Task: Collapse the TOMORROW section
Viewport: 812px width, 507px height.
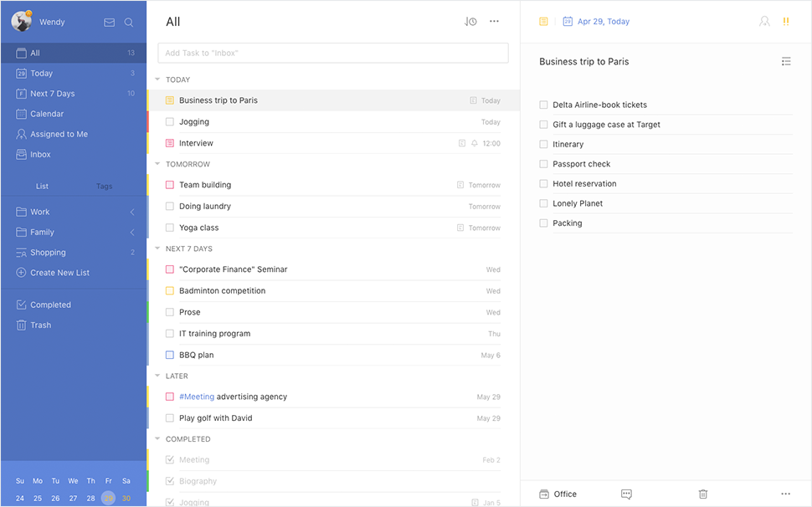Action: tap(156, 163)
